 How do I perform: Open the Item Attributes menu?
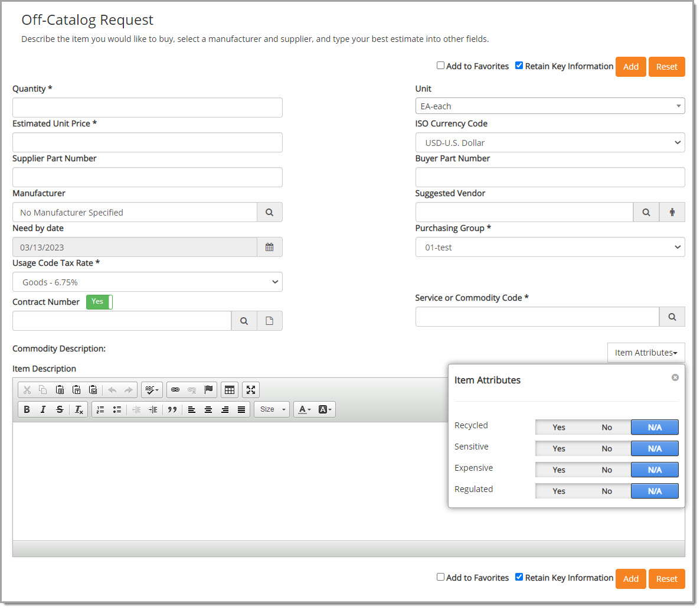[x=646, y=353]
